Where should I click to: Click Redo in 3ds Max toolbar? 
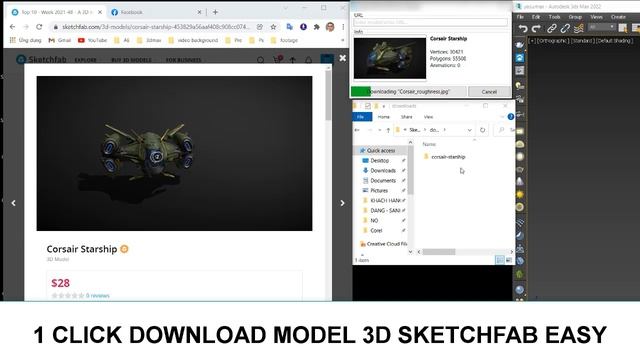pyautogui.click(x=536, y=28)
